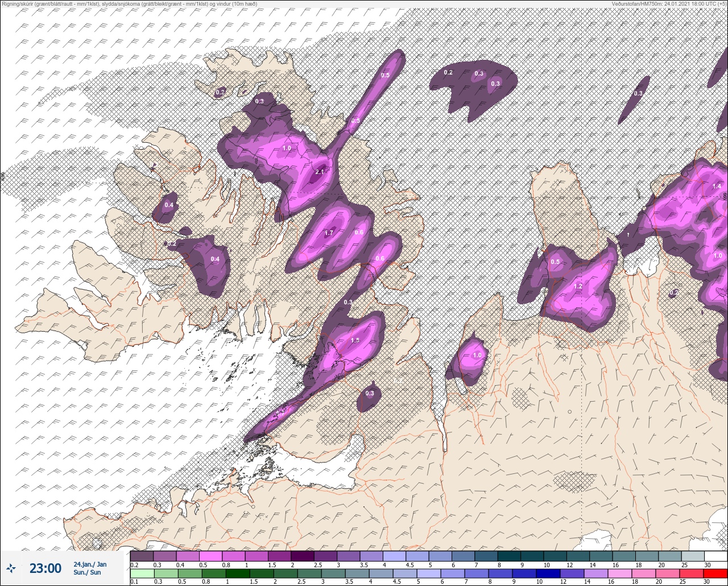Viewport: 728px width, 586px height.
Task: Select bright pink top-row swatch labeled 0.5
Action: [210, 556]
